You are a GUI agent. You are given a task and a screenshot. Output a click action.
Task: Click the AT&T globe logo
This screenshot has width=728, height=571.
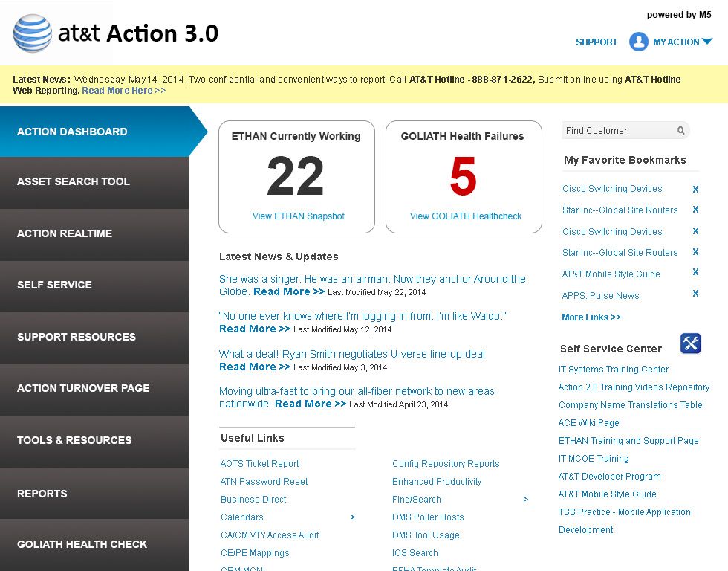(33, 33)
